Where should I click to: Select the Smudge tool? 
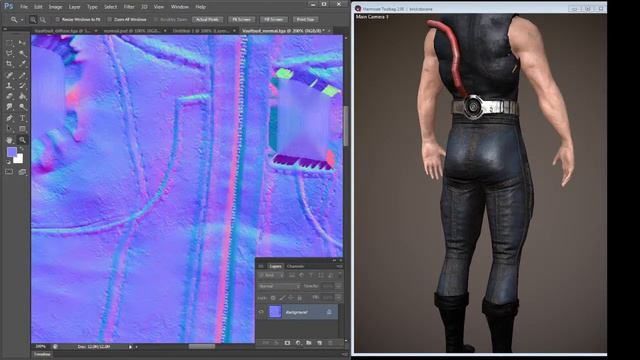(x=9, y=106)
